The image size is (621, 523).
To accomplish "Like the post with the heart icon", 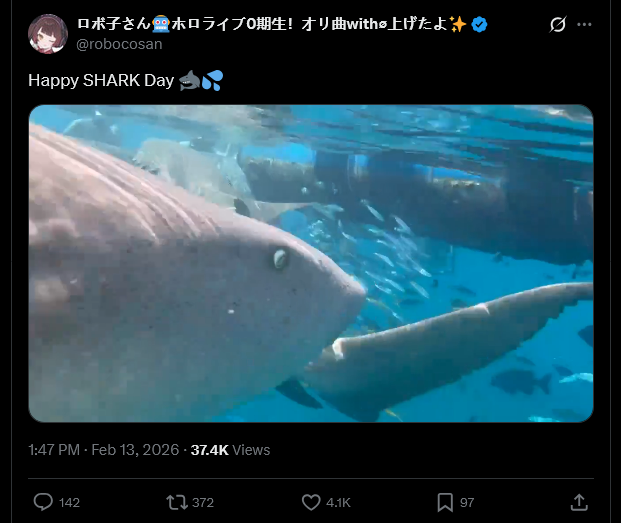I will point(311,502).
